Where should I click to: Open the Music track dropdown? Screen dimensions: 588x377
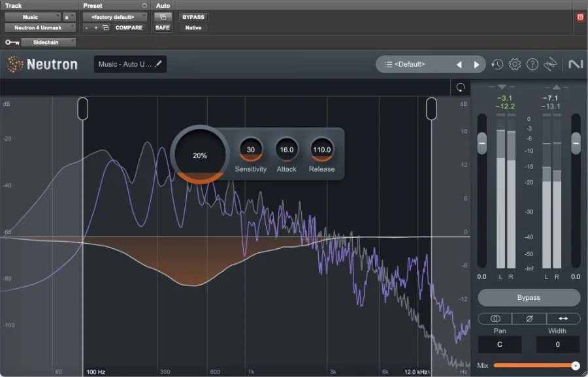click(x=32, y=17)
